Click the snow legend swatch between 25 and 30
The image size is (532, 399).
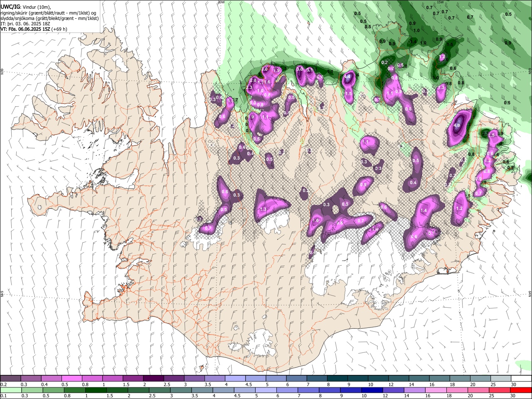click(x=501, y=378)
